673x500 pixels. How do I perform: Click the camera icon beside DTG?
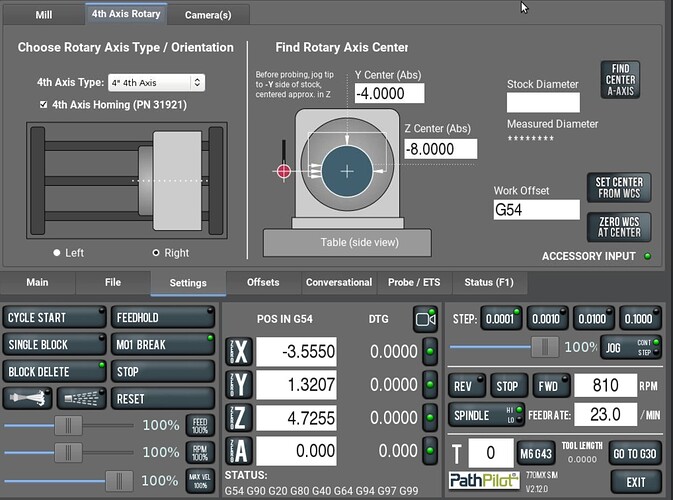click(x=427, y=318)
